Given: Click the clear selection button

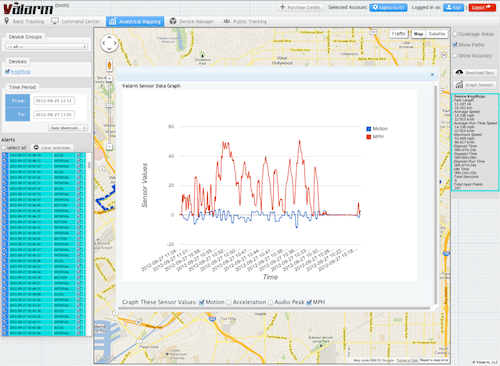Looking at the screenshot, I should coord(52,148).
